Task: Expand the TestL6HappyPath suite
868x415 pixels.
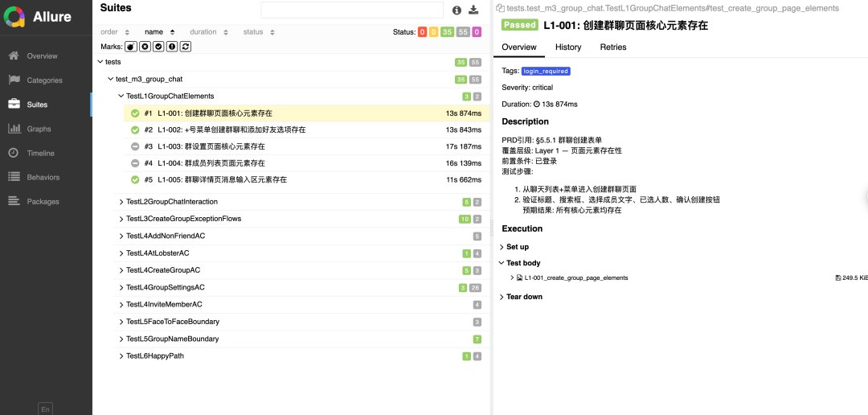Action: [x=121, y=356]
